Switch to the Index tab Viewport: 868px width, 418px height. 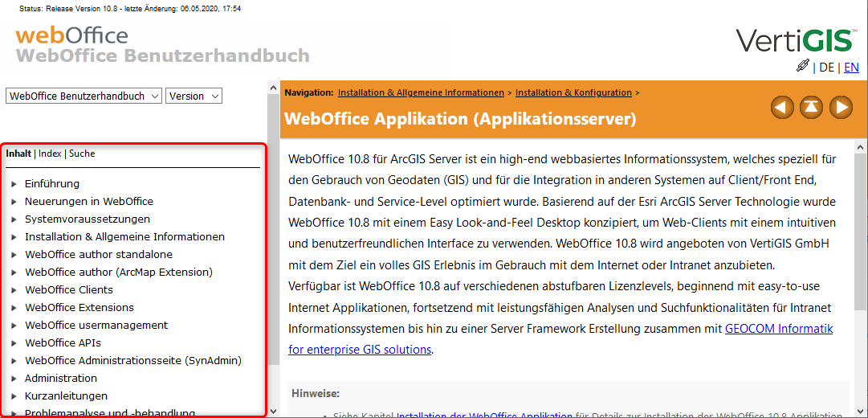[50, 154]
